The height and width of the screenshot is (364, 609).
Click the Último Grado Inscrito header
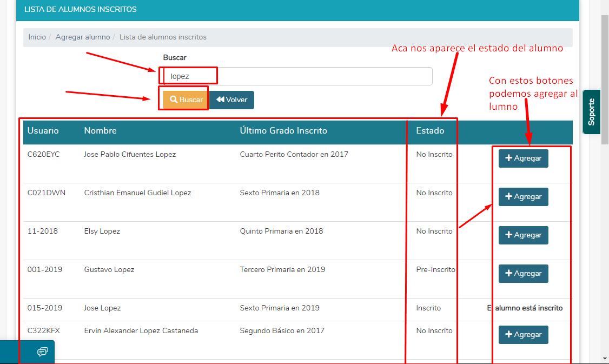pyautogui.click(x=283, y=130)
